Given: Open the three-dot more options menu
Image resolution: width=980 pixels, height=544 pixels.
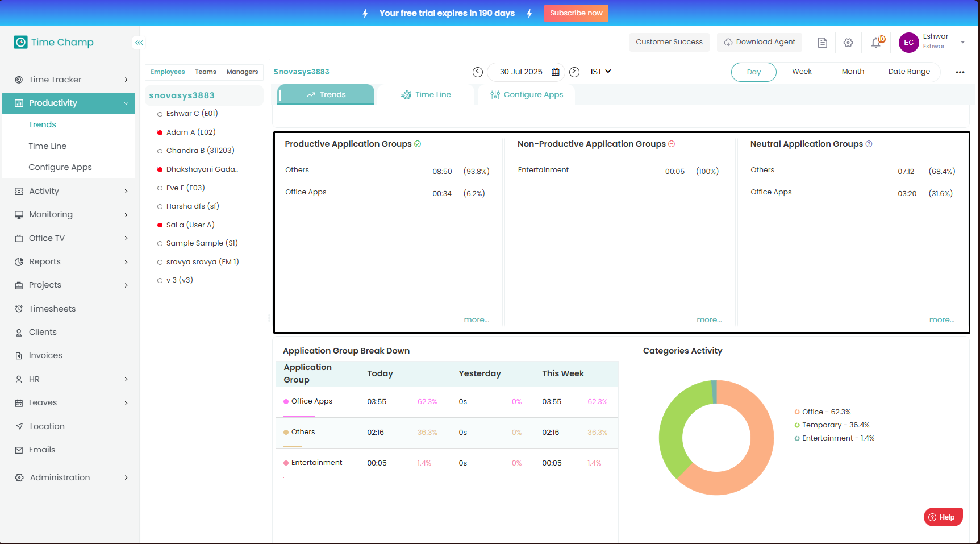Looking at the screenshot, I should pos(960,72).
